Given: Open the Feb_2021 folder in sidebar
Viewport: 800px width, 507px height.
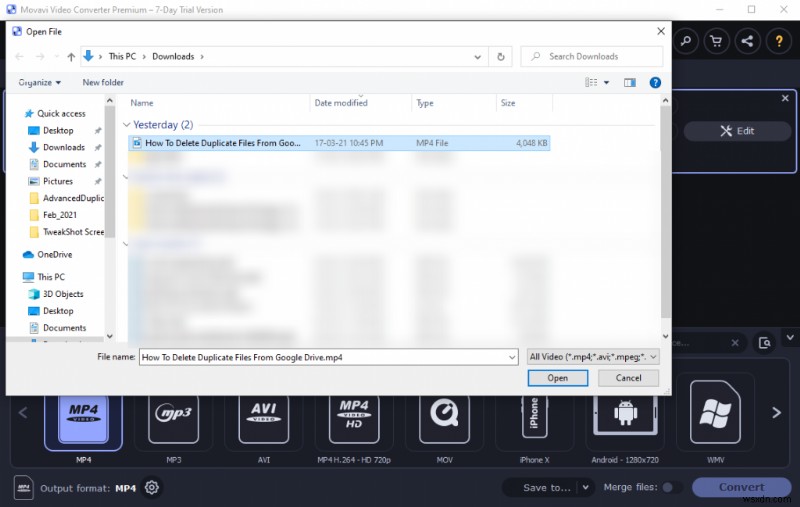Looking at the screenshot, I should [x=53, y=215].
